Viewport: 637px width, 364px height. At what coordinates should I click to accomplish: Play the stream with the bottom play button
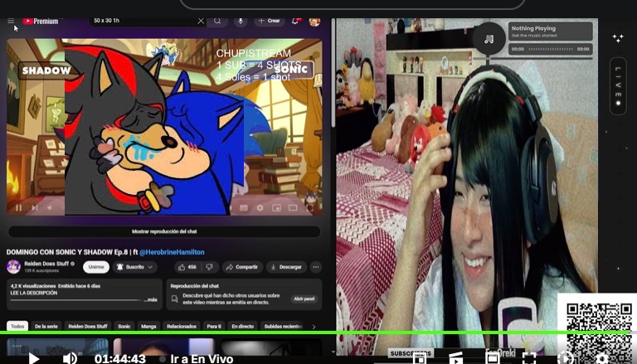coord(34,359)
